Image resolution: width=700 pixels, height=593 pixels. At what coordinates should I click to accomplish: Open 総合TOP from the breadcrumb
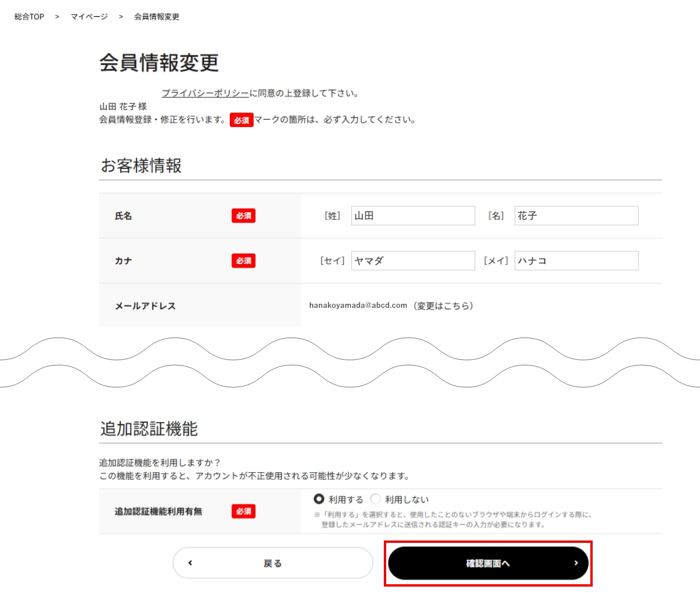pyautogui.click(x=29, y=17)
